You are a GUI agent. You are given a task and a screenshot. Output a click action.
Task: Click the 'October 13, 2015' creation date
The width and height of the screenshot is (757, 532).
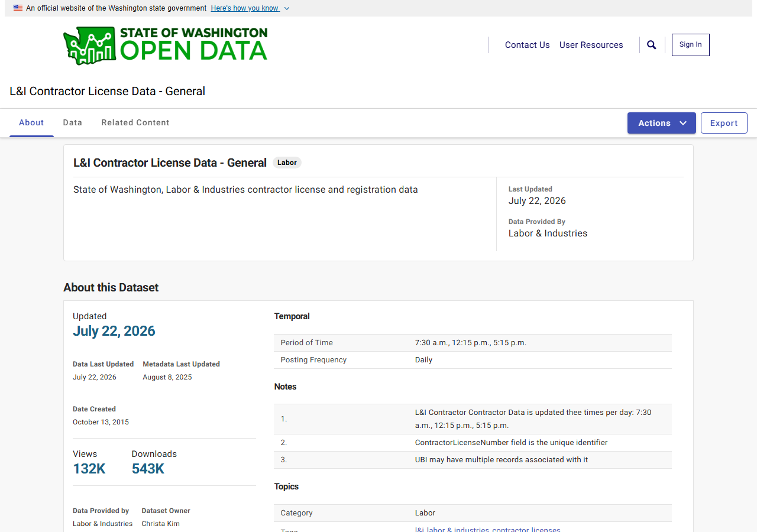point(101,422)
